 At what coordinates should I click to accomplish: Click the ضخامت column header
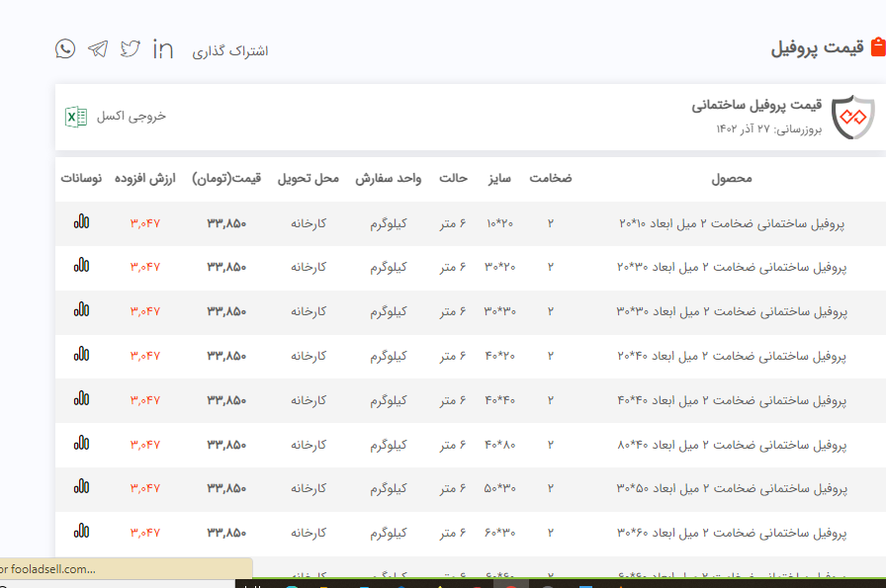point(550,179)
